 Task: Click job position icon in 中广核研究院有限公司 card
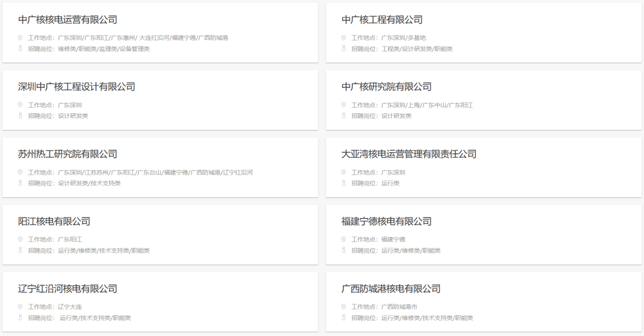click(x=343, y=116)
